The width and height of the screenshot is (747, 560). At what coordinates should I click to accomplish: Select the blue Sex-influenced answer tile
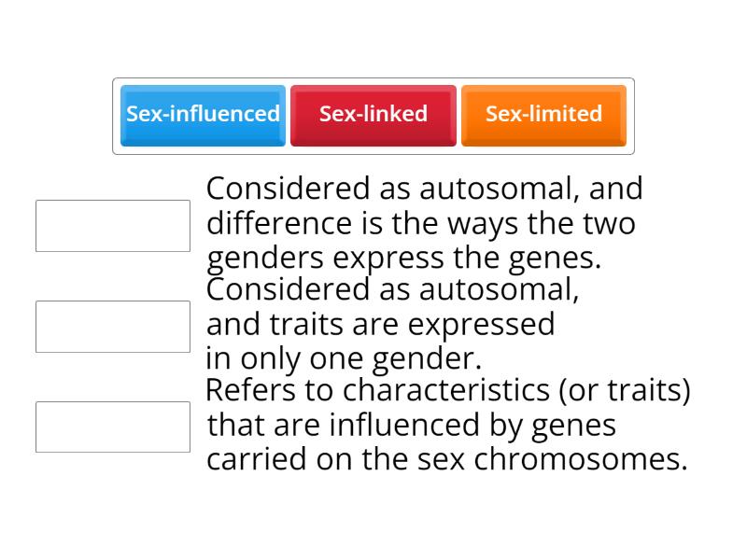(x=203, y=114)
